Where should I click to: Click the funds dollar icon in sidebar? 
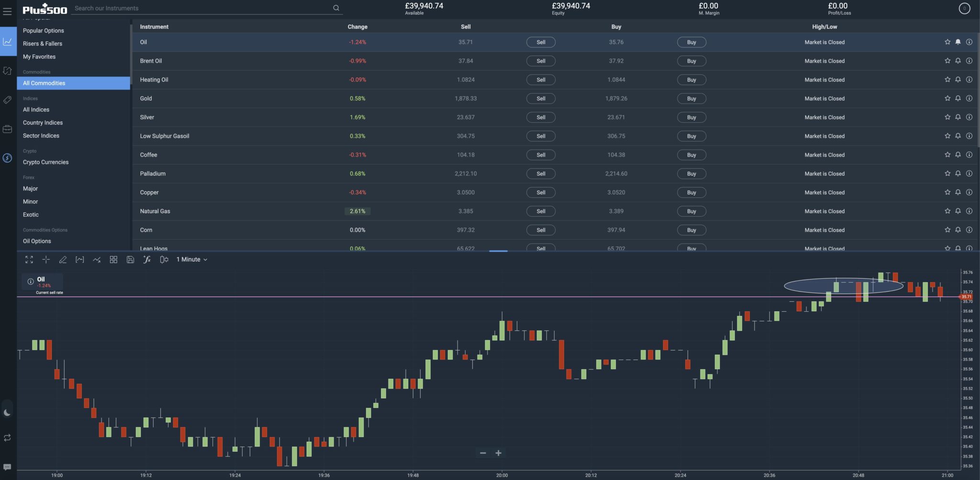(7, 158)
